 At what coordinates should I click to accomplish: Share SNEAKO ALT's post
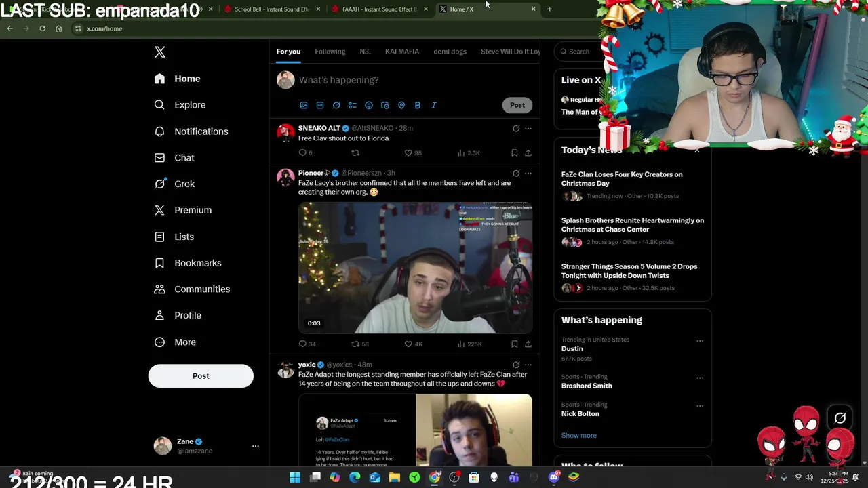click(528, 153)
